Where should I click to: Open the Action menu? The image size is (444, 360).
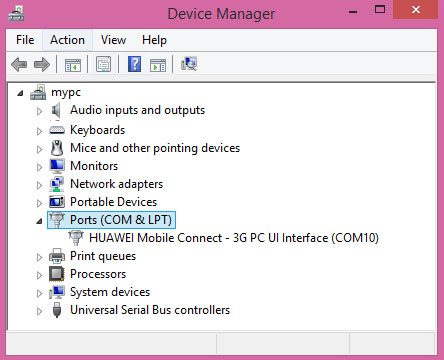(67, 40)
